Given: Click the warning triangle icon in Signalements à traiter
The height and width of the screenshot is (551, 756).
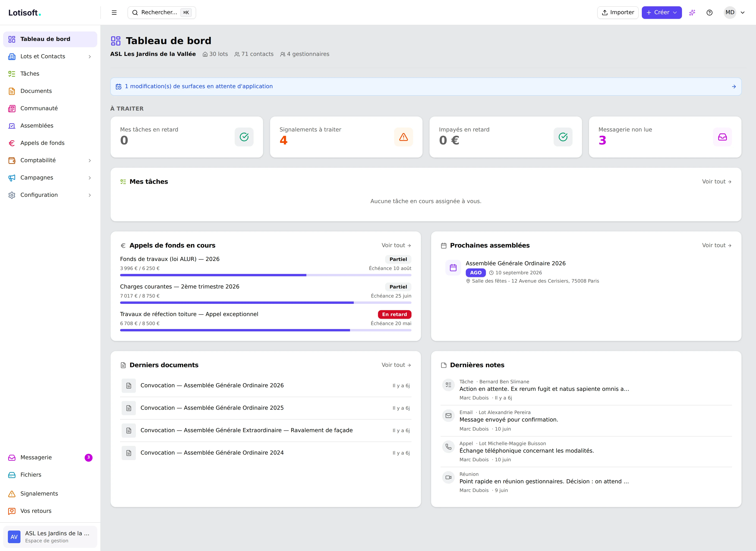Looking at the screenshot, I should pos(404,137).
